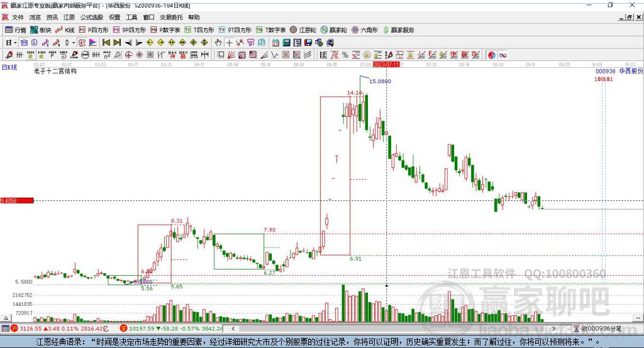Select the Gann fan lines tool
The width and height of the screenshot is (644, 348).
point(231,55)
